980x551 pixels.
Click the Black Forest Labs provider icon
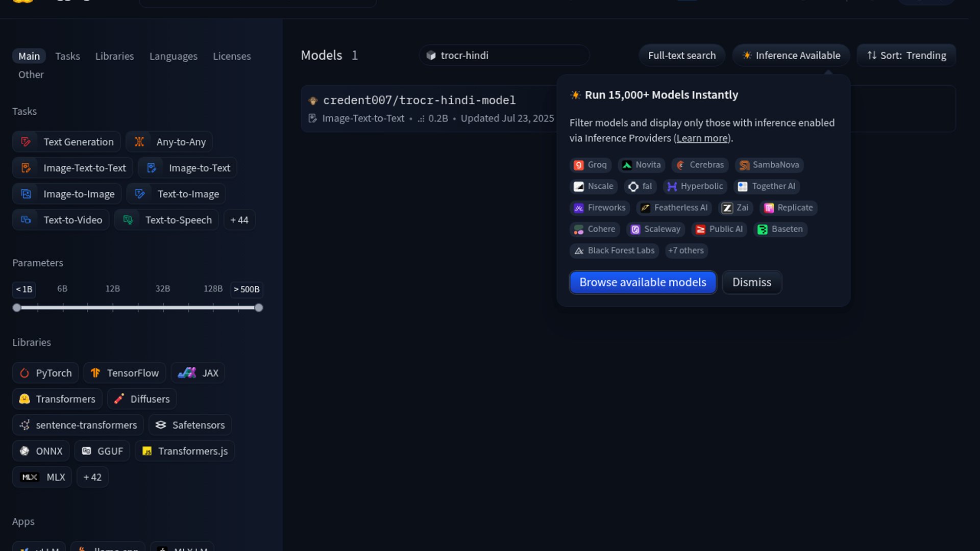(x=579, y=251)
